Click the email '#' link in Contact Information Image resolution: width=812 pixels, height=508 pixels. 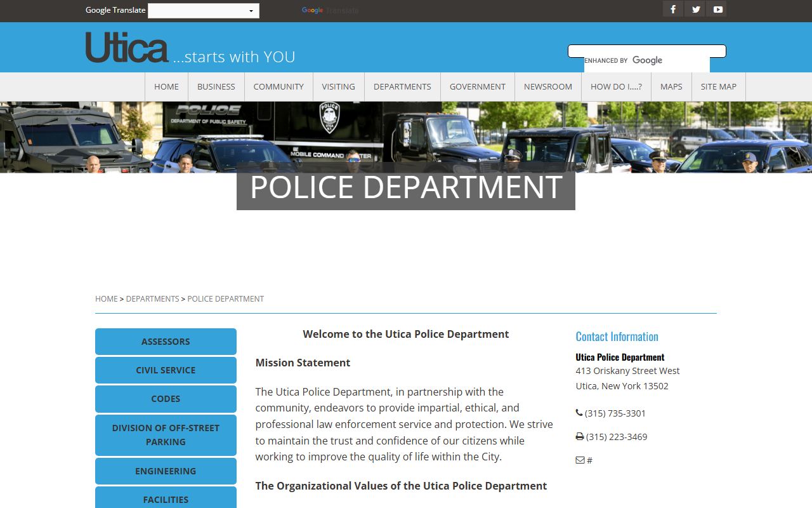click(x=590, y=460)
